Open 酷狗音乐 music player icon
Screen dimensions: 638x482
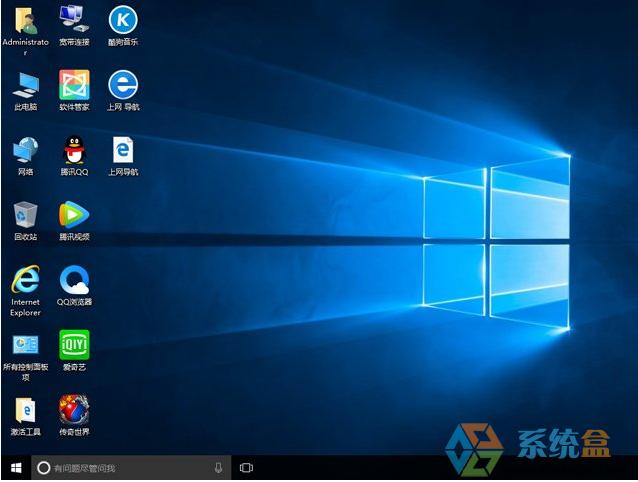coord(122,20)
